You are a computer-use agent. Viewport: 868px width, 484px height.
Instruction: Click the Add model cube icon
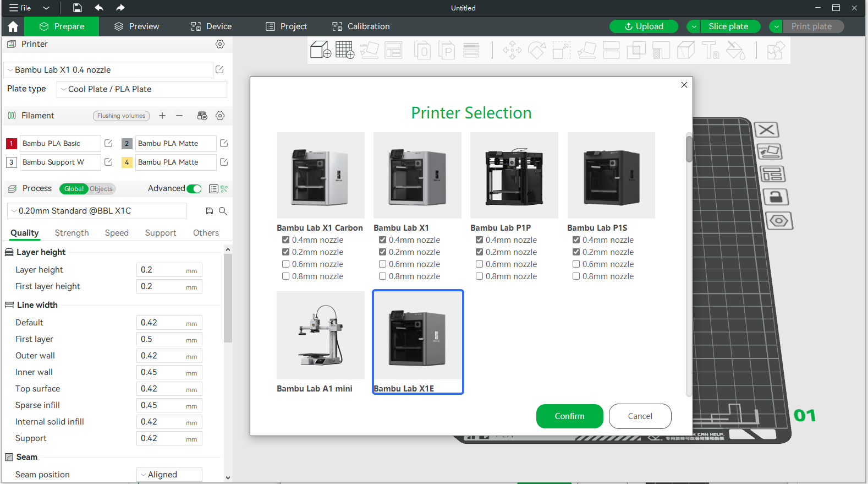(x=320, y=50)
